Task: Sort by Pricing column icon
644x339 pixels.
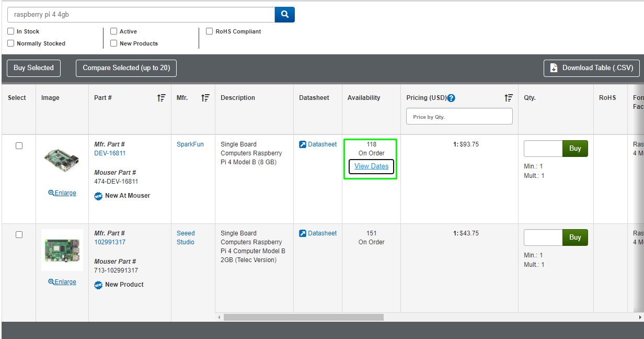Action: pos(509,98)
